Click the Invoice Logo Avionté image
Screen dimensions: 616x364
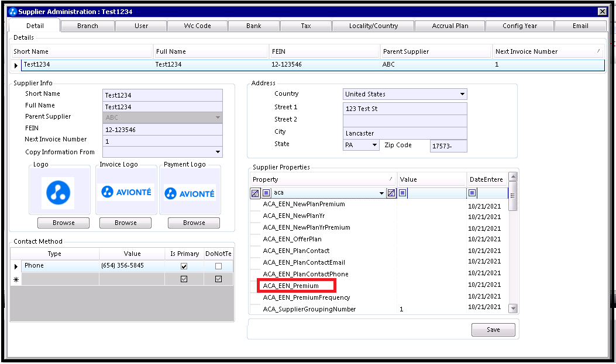pyautogui.click(x=126, y=192)
